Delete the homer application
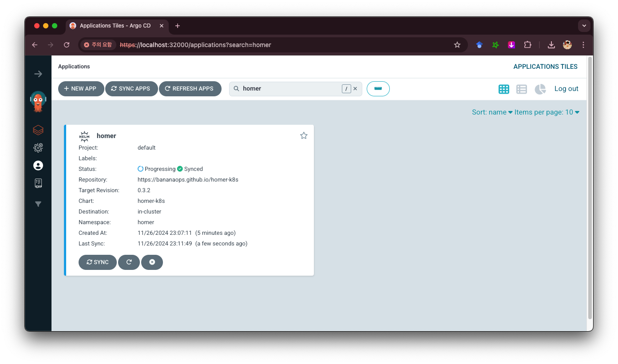This screenshot has width=618, height=364. click(x=152, y=262)
